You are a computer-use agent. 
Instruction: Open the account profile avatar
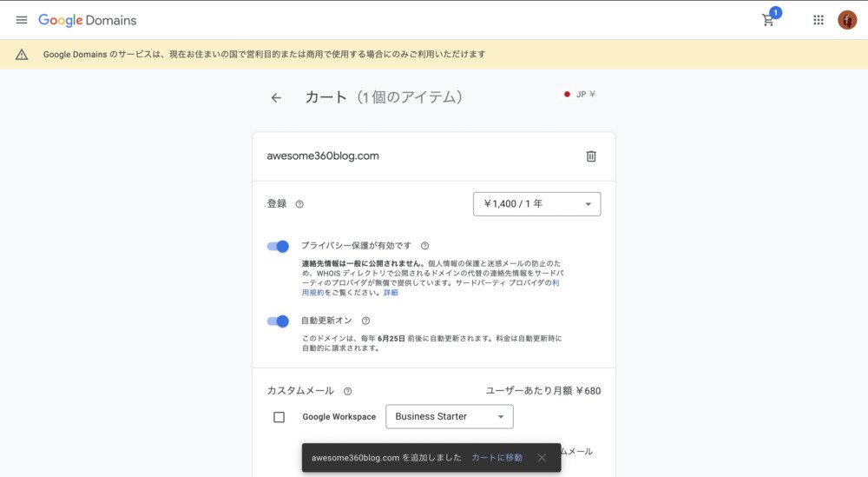click(847, 20)
